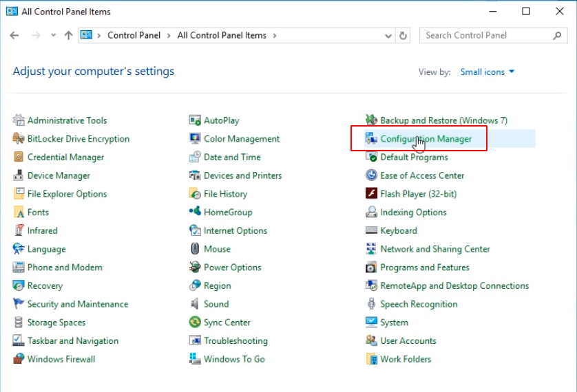Open the Date and Time icon
Screen dimensions: 577x392
point(195,157)
